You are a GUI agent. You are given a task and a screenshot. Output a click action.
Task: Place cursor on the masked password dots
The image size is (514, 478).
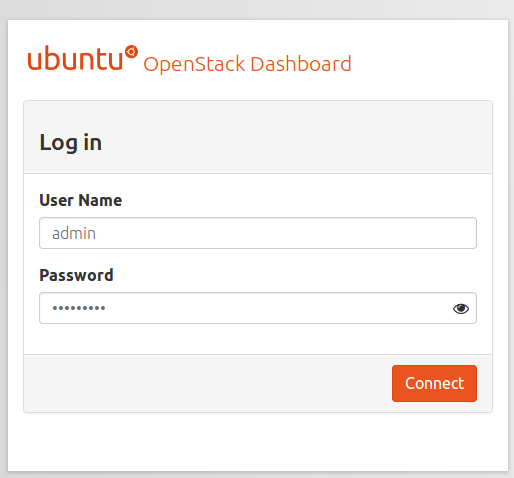pos(79,308)
